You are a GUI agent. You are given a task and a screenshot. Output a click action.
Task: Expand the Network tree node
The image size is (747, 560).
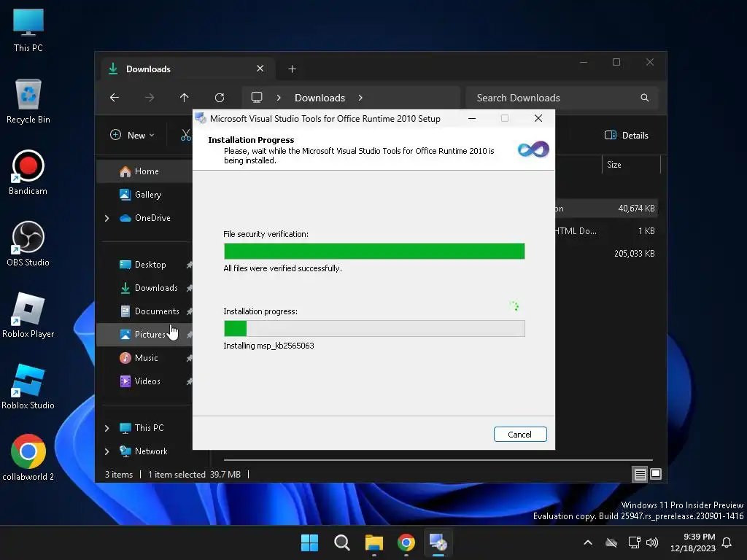107,451
